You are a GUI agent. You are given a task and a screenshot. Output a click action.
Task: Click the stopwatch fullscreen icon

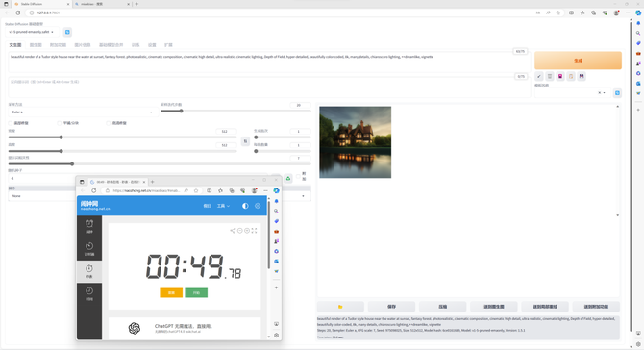[x=254, y=231]
